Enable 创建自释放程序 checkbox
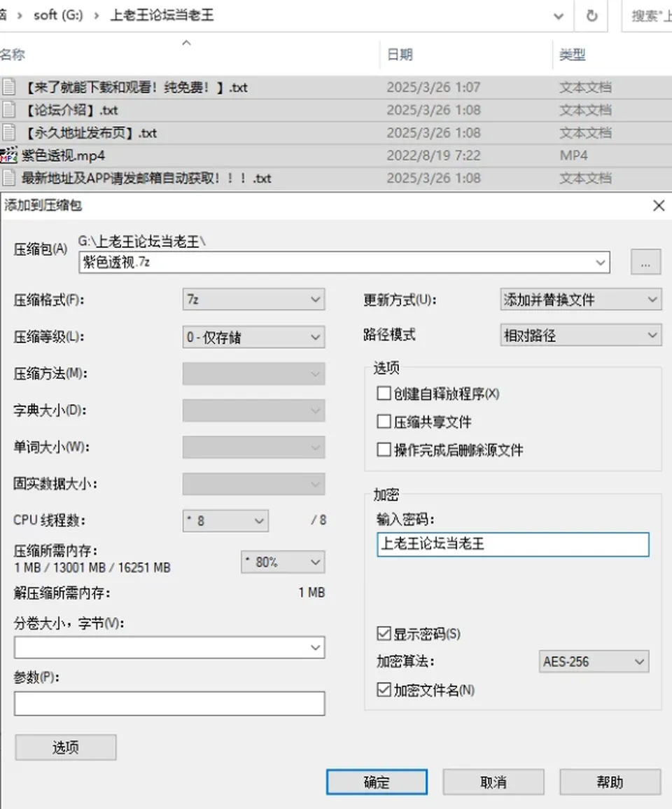Viewport: 672px width, 809px height. tap(384, 394)
